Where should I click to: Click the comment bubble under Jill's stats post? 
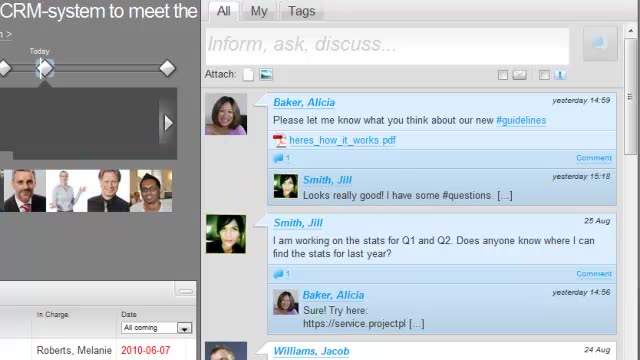(x=282, y=274)
